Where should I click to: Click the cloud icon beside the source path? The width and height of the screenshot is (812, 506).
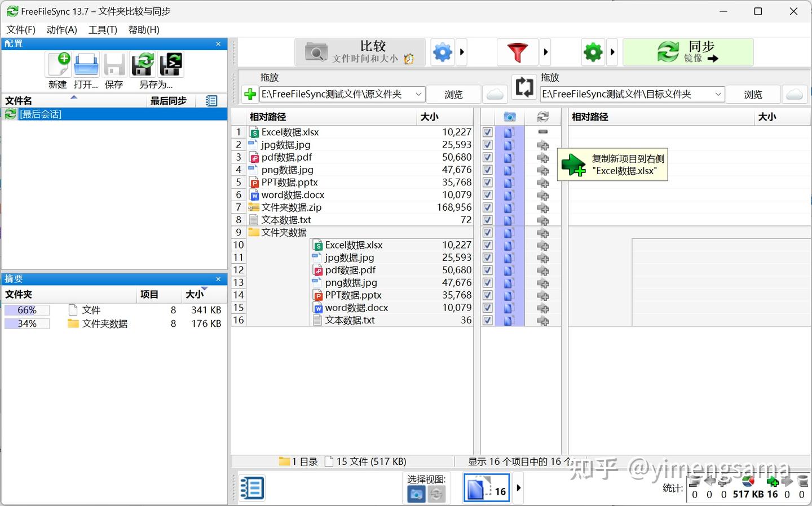[495, 94]
